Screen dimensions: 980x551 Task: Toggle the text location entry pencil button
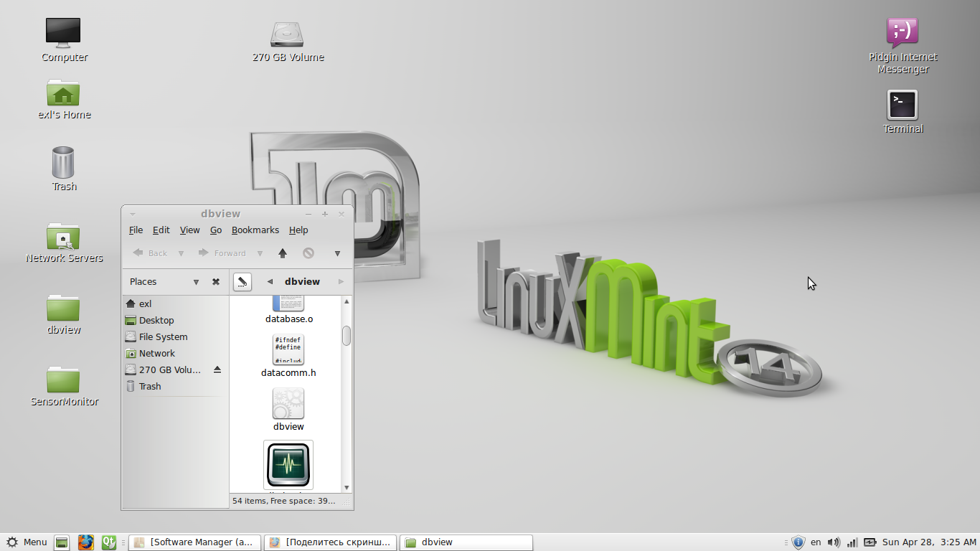pos(242,282)
